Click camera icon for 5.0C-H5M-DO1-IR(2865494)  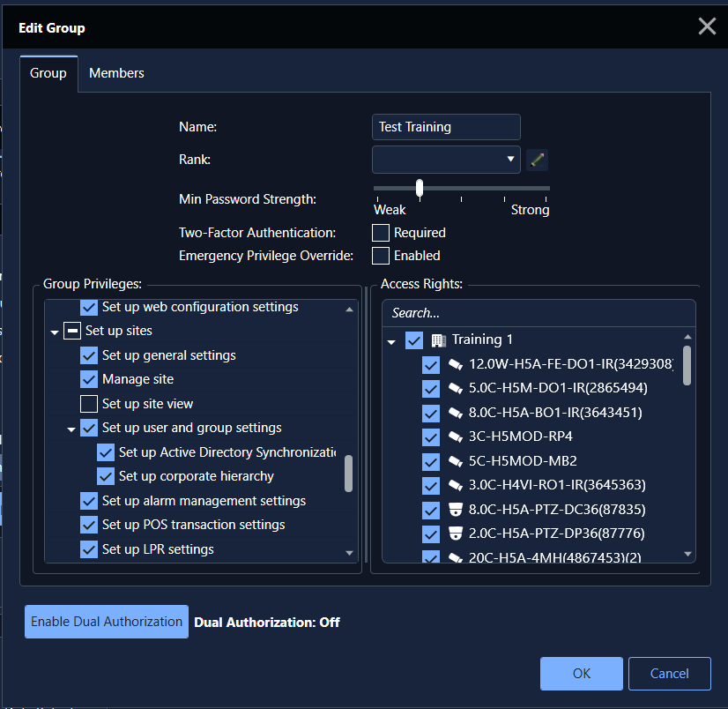click(x=456, y=388)
